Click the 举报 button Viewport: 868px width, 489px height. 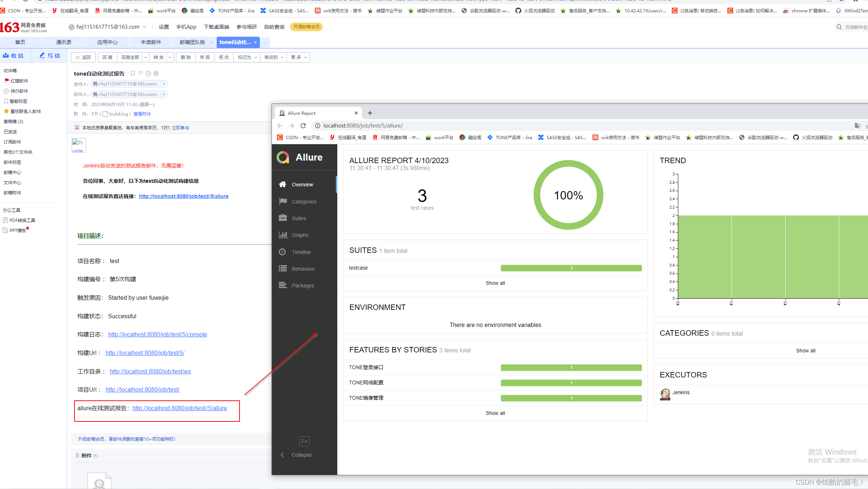coord(205,57)
